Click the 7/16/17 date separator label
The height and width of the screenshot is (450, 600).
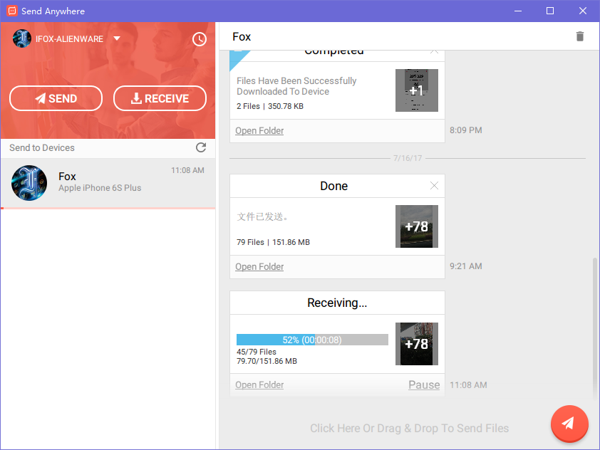point(408,158)
